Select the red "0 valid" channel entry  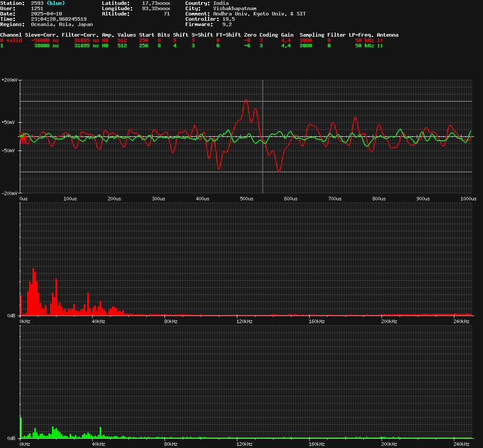[x=11, y=40]
